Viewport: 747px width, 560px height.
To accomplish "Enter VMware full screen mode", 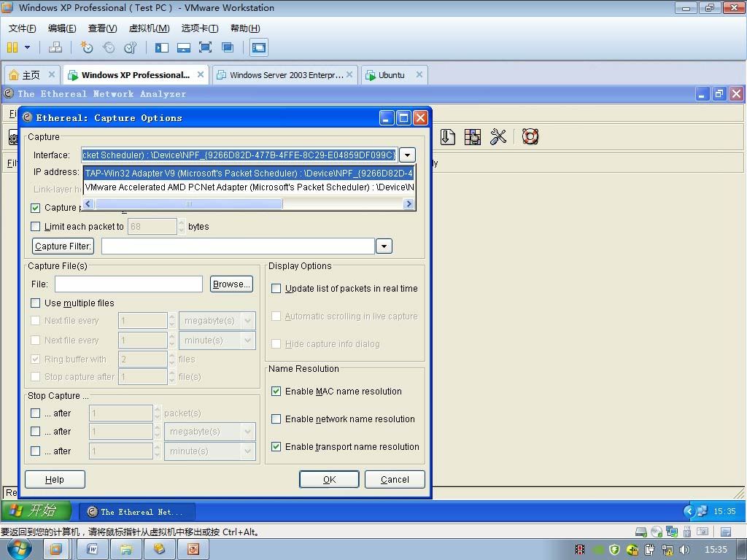I will click(x=205, y=47).
